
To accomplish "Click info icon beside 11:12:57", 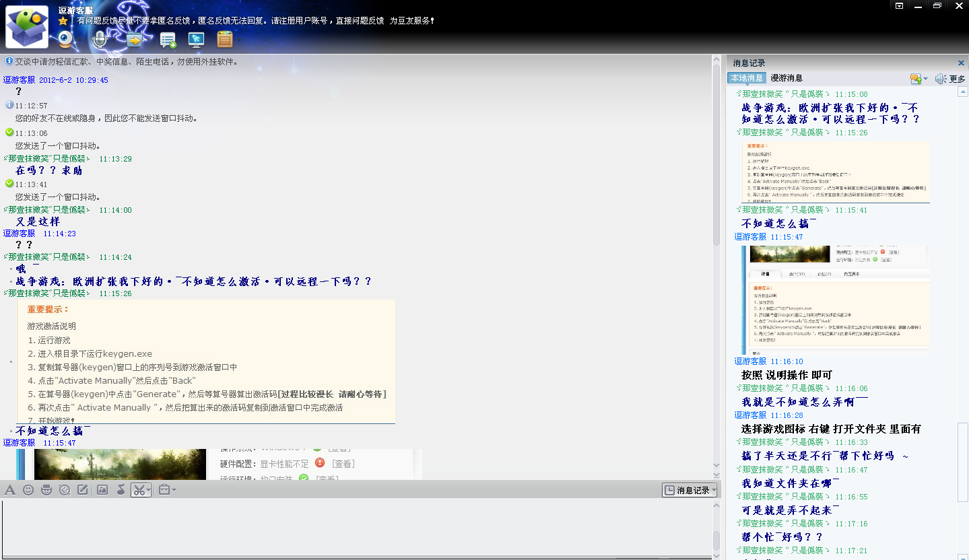I will coord(9,105).
